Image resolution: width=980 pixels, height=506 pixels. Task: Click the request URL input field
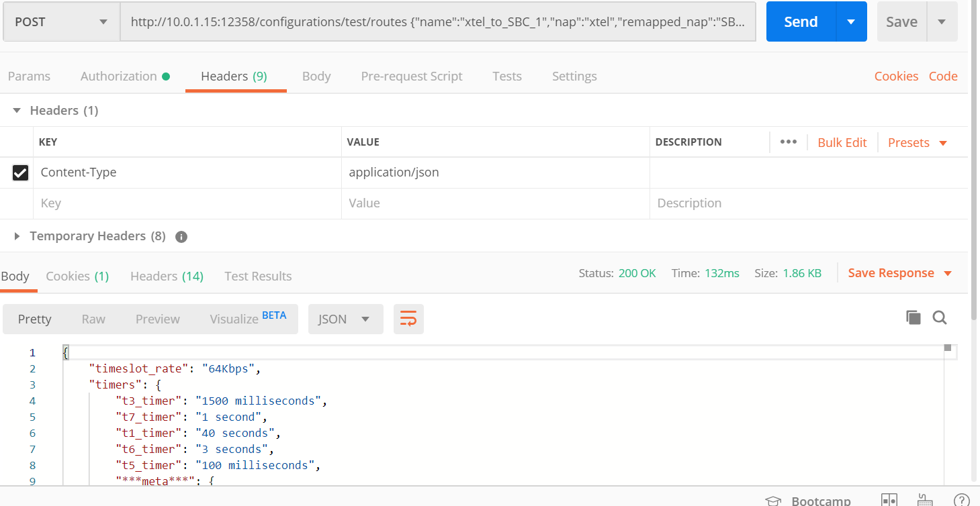point(437,21)
